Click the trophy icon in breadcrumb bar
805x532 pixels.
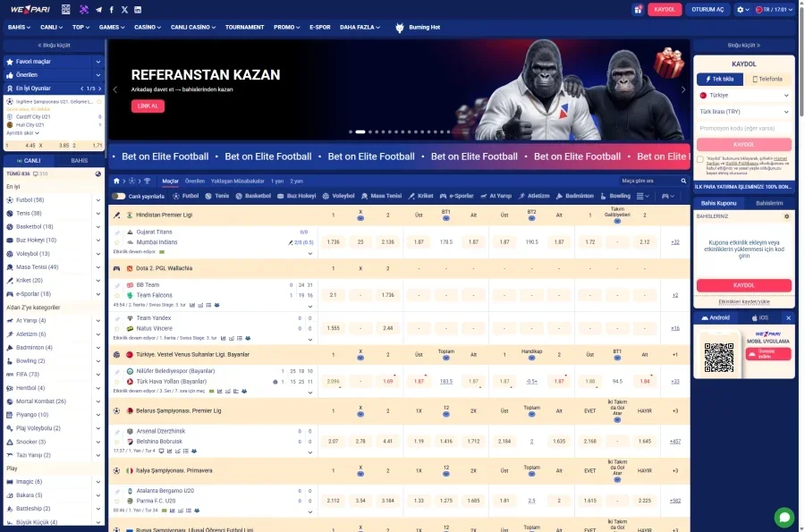click(x=148, y=182)
